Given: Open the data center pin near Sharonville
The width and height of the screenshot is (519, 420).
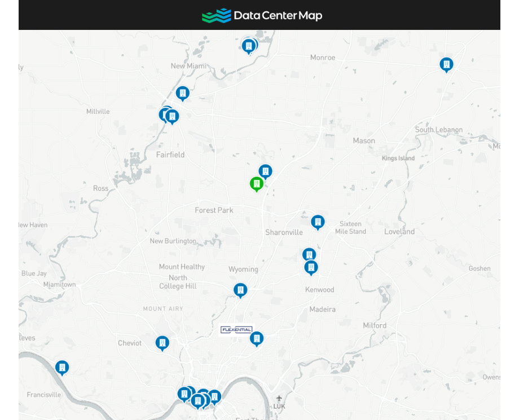Looking at the screenshot, I should 318,222.
